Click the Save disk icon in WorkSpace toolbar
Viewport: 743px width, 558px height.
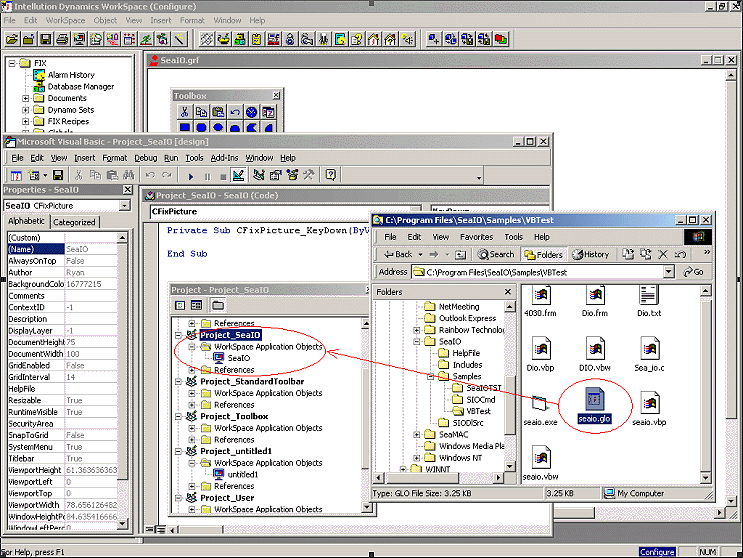[x=45, y=39]
